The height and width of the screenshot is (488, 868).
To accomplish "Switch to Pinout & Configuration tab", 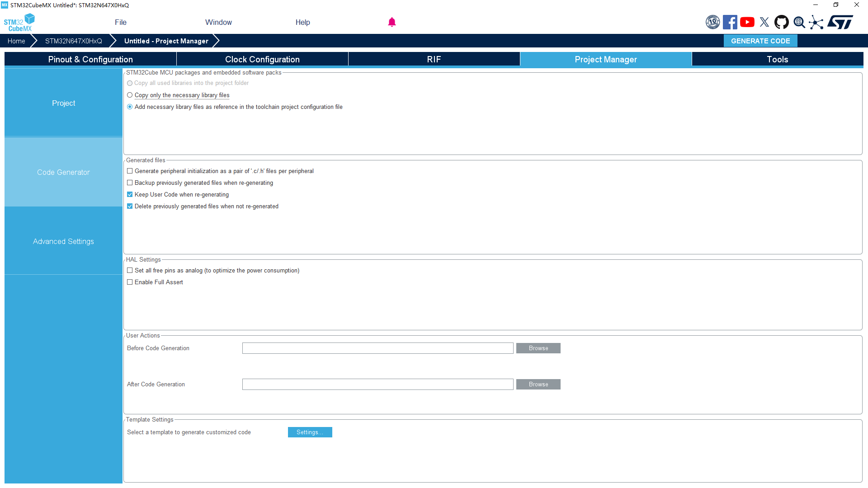I will pos(90,59).
